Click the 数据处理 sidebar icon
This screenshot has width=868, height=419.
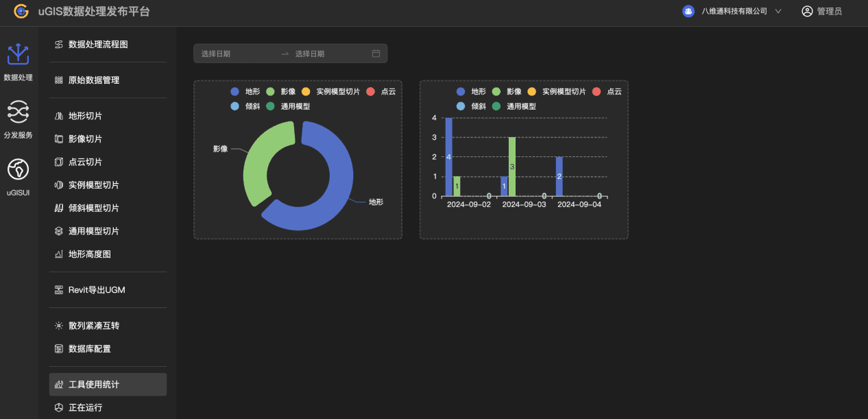point(18,55)
